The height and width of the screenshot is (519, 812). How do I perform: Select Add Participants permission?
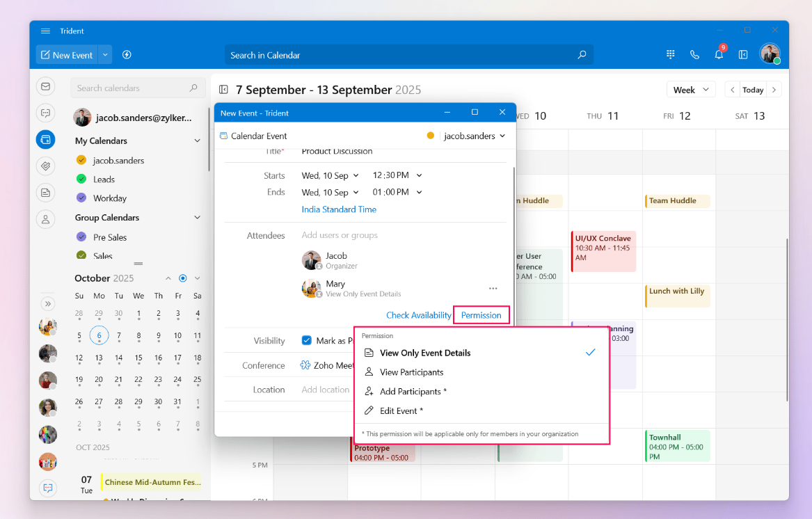coord(481,392)
